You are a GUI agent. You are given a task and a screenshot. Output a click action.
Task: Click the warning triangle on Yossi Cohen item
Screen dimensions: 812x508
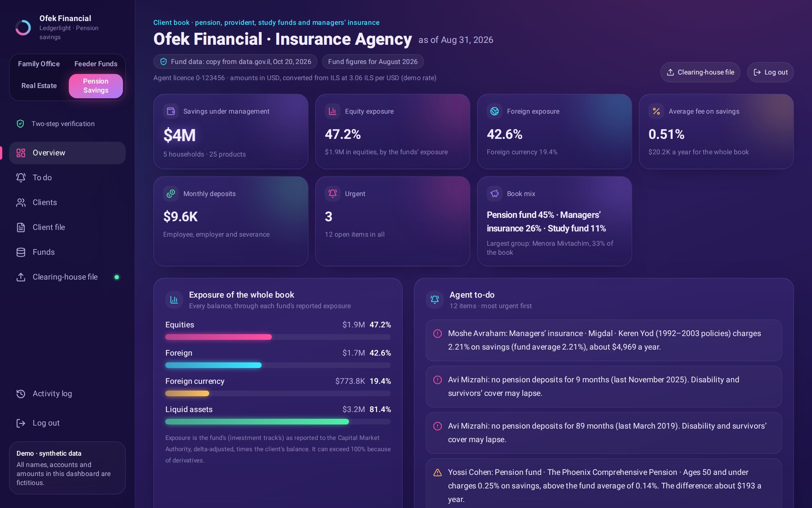click(438, 472)
